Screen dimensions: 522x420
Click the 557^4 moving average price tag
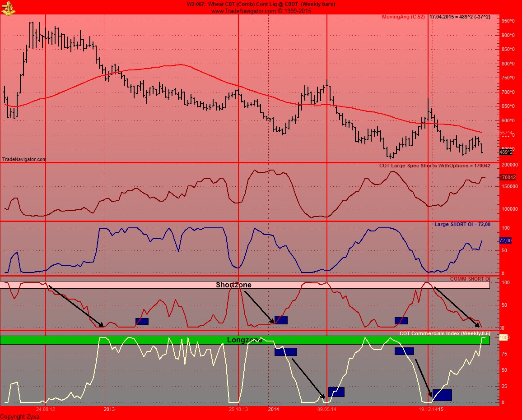[506, 133]
